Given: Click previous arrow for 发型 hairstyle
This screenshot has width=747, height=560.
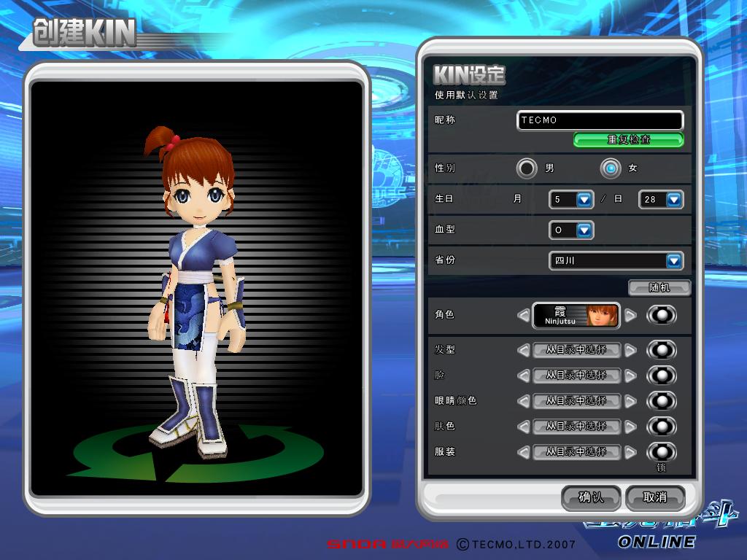Looking at the screenshot, I should (x=523, y=351).
